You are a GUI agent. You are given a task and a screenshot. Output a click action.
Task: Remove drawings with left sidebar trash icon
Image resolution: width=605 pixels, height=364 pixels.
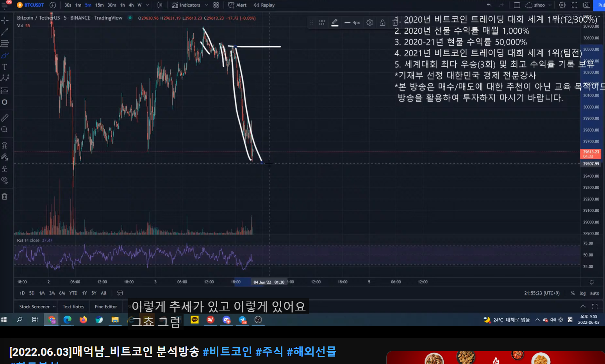5,196
